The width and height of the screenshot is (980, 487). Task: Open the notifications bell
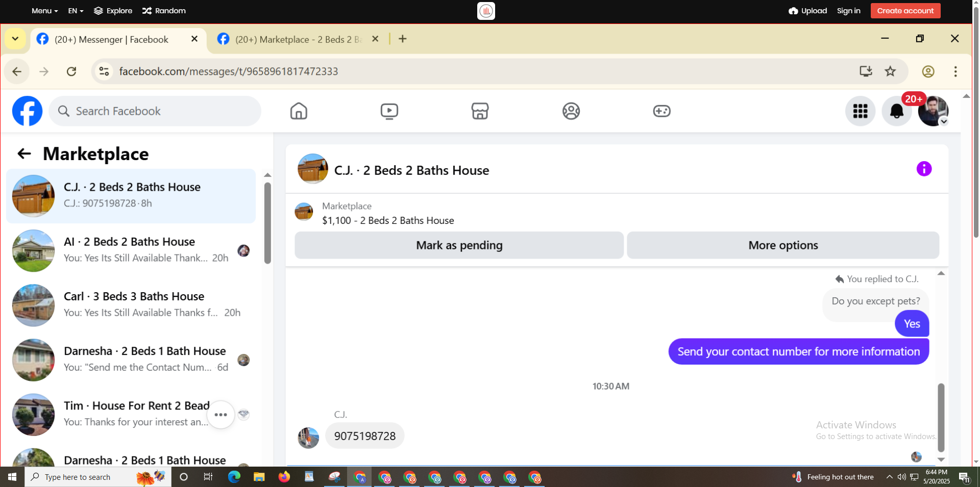(896, 111)
